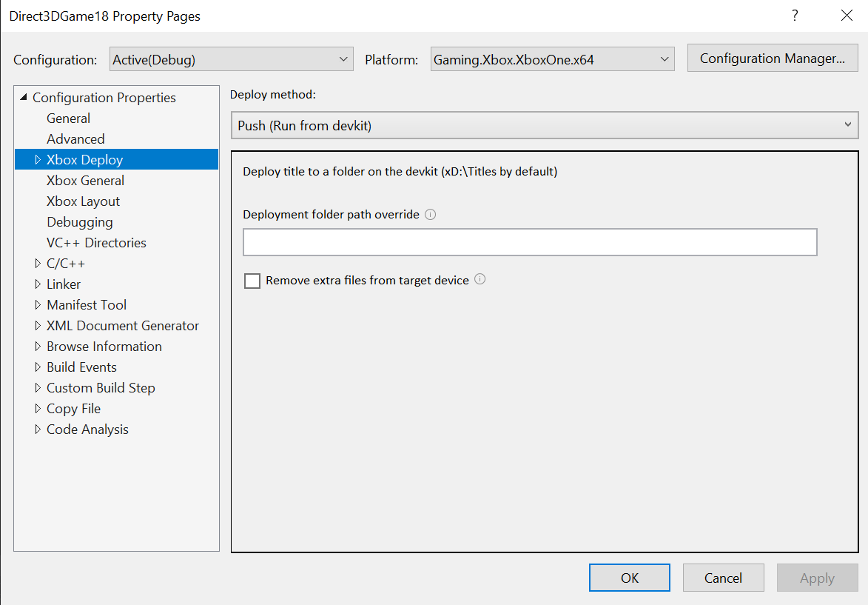Click info icon next to Remove extra files
The width and height of the screenshot is (868, 605).
[x=480, y=279]
